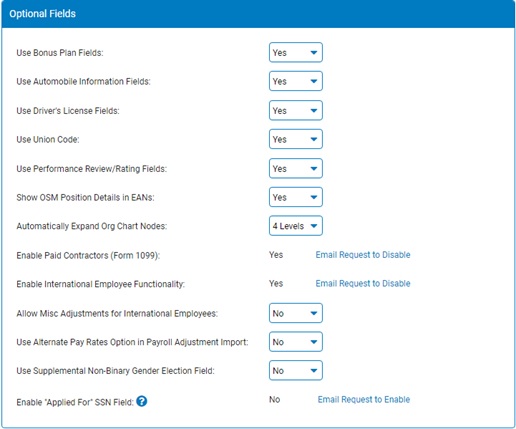Click the arrow on Non-Binary Gender Election dropdown
The width and height of the screenshot is (516, 429).
coord(314,370)
